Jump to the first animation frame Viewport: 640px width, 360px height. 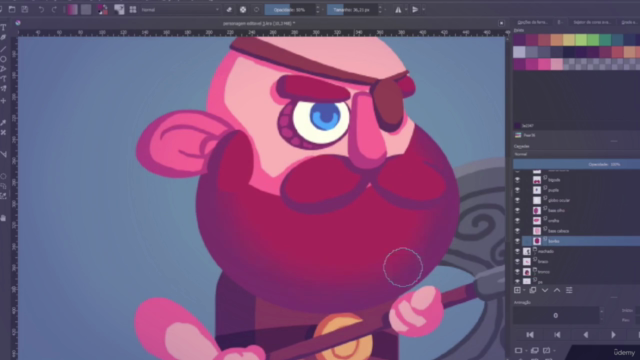530,335
